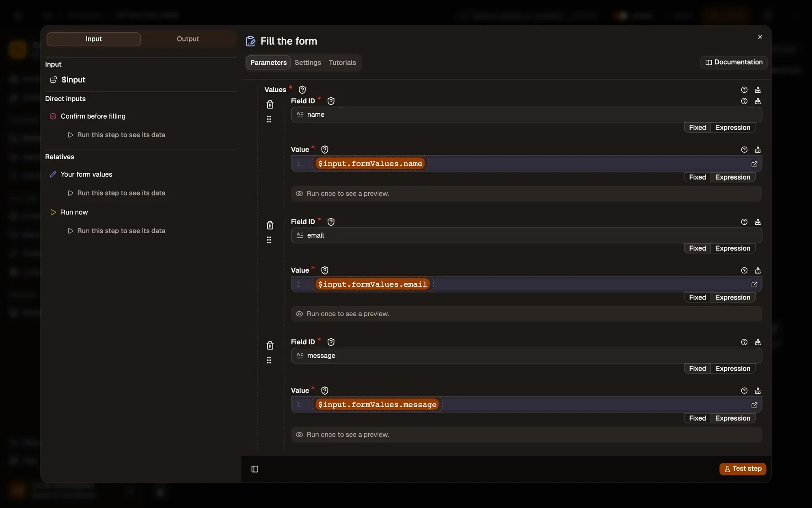Expand Confirm before filling direct input
This screenshot has height=508, width=812.
tap(93, 116)
